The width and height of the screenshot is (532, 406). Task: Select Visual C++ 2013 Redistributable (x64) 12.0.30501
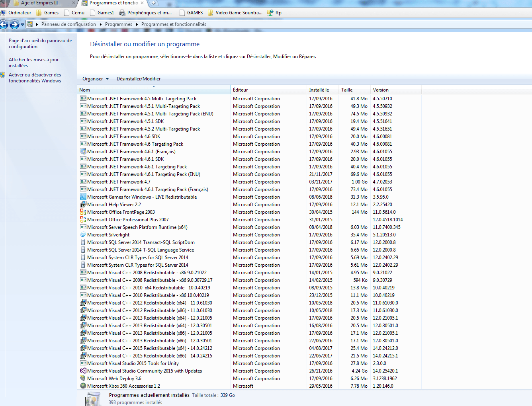pyautogui.click(x=150, y=326)
